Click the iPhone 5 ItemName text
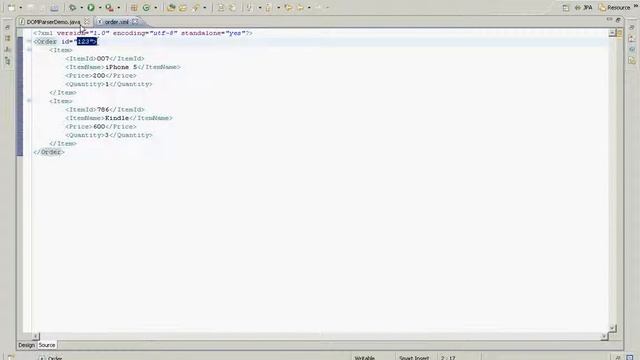Viewport: 640px width, 360px height. coord(121,67)
